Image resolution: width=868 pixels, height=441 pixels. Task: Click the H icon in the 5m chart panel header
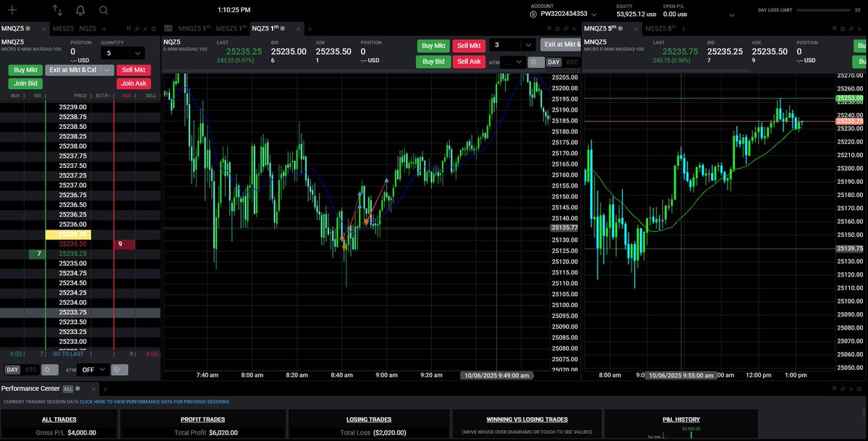(x=833, y=28)
